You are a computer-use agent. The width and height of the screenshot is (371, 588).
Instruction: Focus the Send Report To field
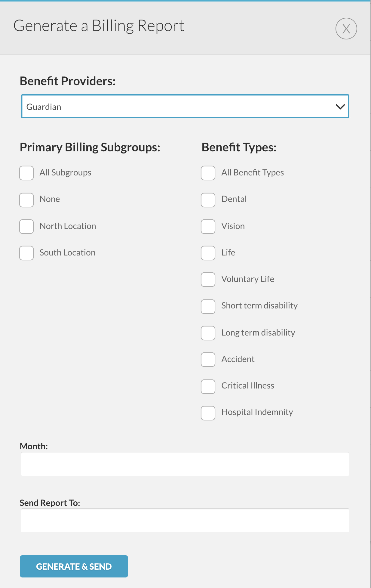[185, 521]
